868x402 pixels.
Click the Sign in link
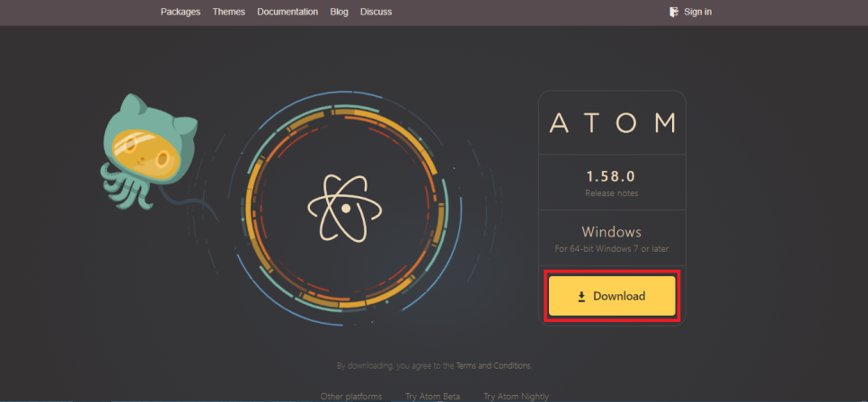pos(697,12)
